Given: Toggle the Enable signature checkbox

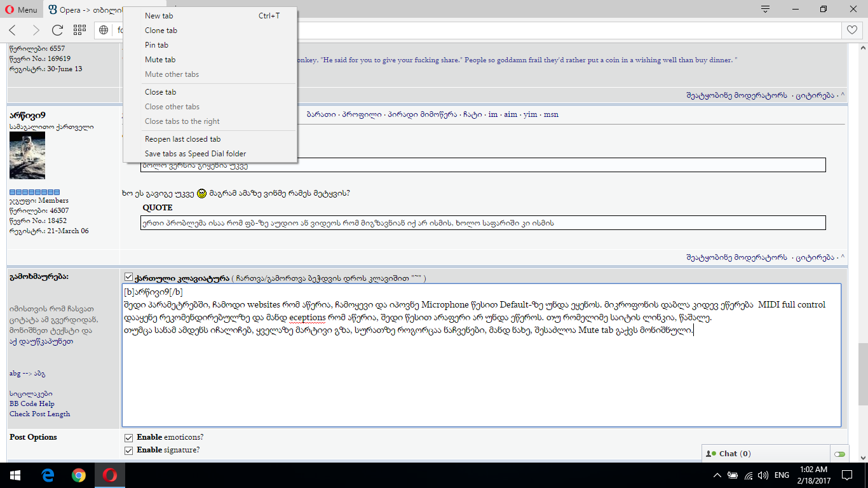Looking at the screenshot, I should pyautogui.click(x=129, y=451).
